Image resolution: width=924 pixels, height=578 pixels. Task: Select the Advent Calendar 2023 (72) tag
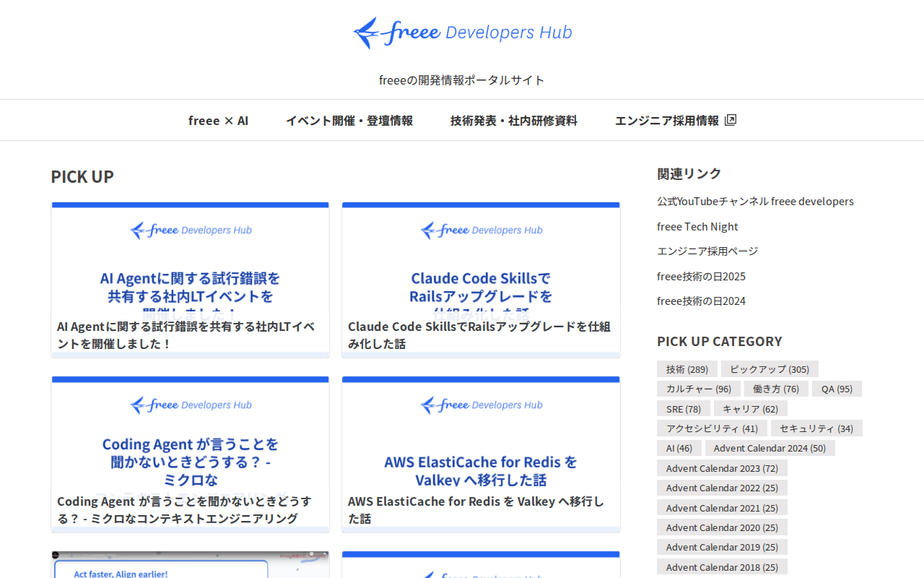(722, 468)
